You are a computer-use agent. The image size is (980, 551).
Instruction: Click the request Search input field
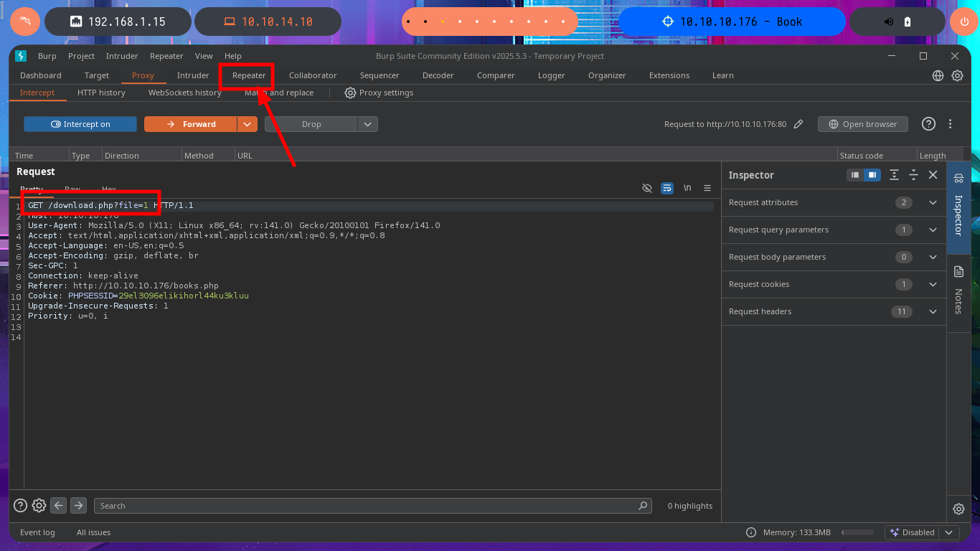coord(373,506)
